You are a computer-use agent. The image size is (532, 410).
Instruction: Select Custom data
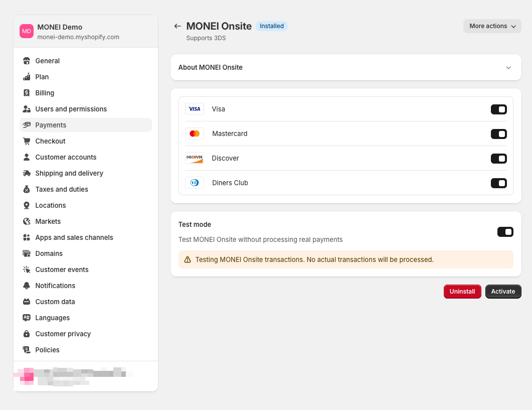[86, 302]
